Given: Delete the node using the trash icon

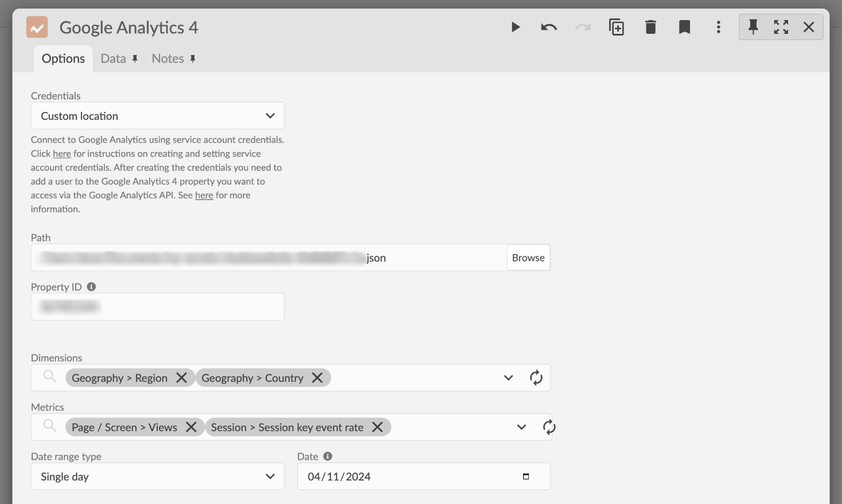Looking at the screenshot, I should (650, 27).
